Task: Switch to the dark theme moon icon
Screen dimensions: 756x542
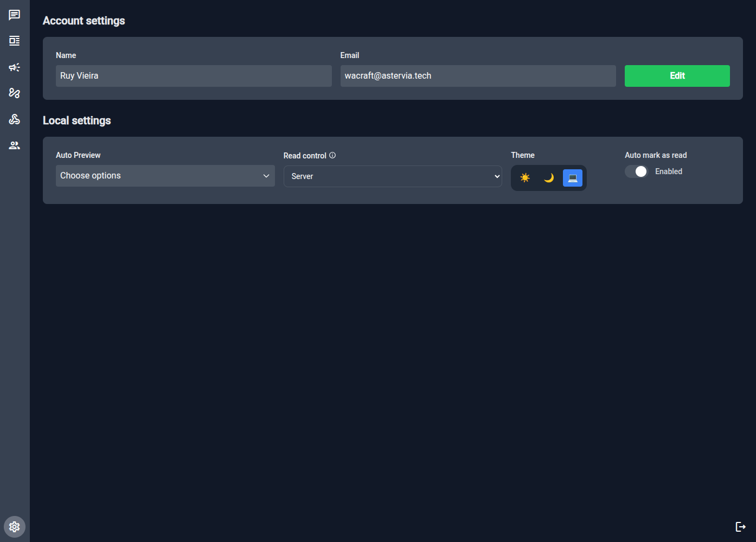Action: click(549, 177)
